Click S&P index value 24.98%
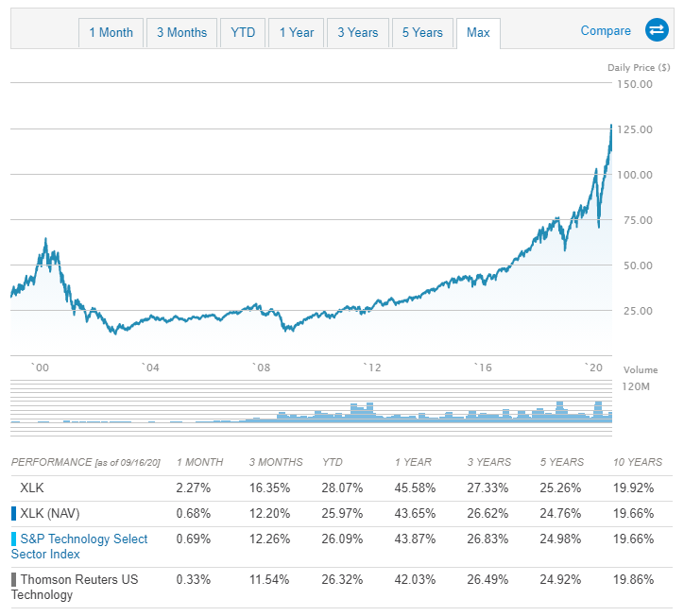This screenshot has height=616, width=684. tap(560, 539)
